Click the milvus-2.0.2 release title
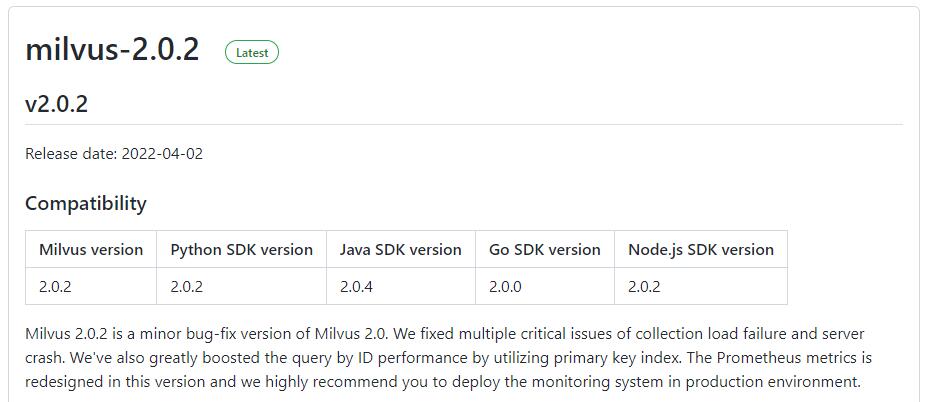This screenshot has height=402, width=931. 112,50
